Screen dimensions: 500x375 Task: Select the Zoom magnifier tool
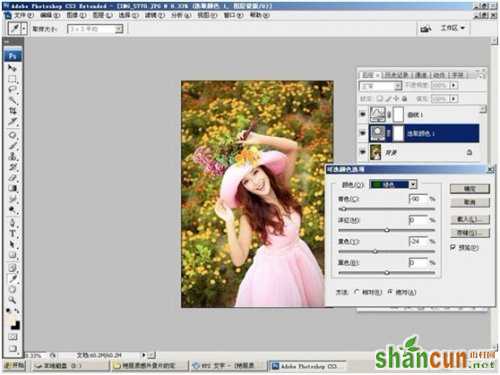point(12,300)
